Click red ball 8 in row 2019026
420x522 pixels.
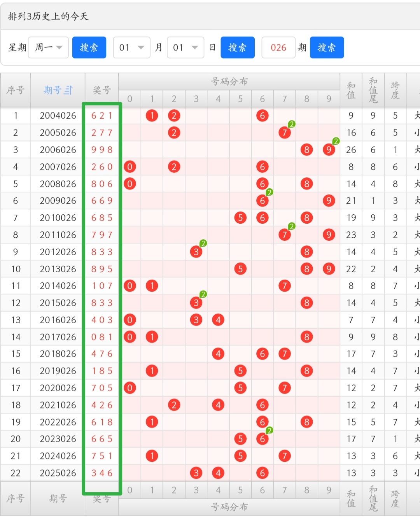click(307, 371)
